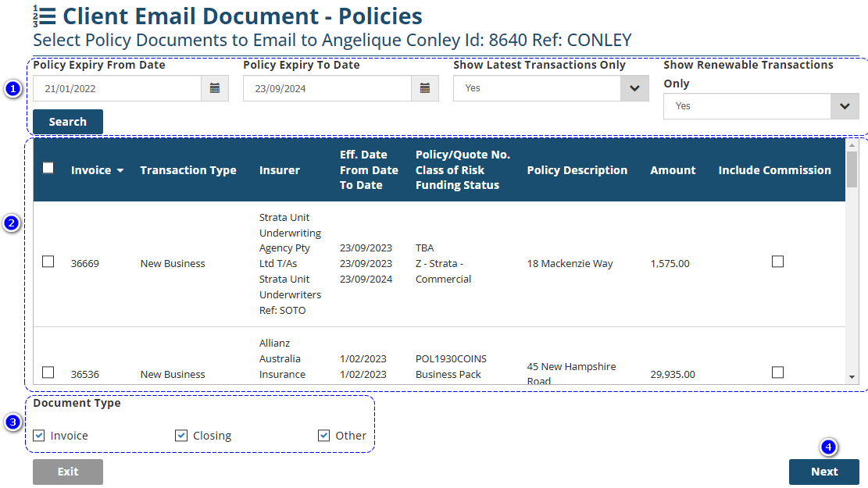Open calendar for Policy Expiry From Date
The image size is (868, 488).
[x=215, y=88]
